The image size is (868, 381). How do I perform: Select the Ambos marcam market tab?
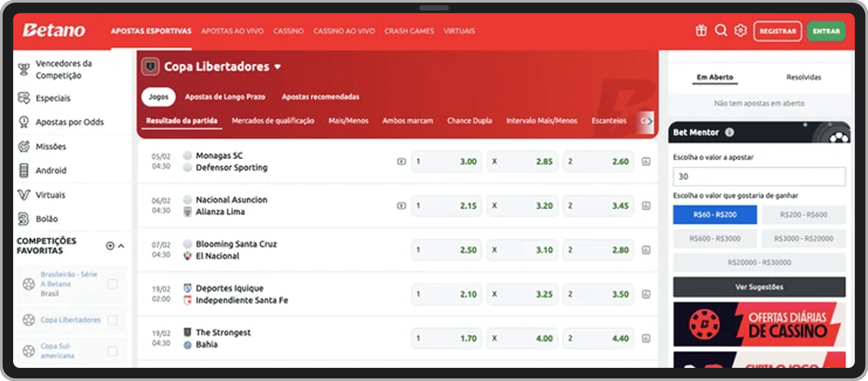coord(408,121)
